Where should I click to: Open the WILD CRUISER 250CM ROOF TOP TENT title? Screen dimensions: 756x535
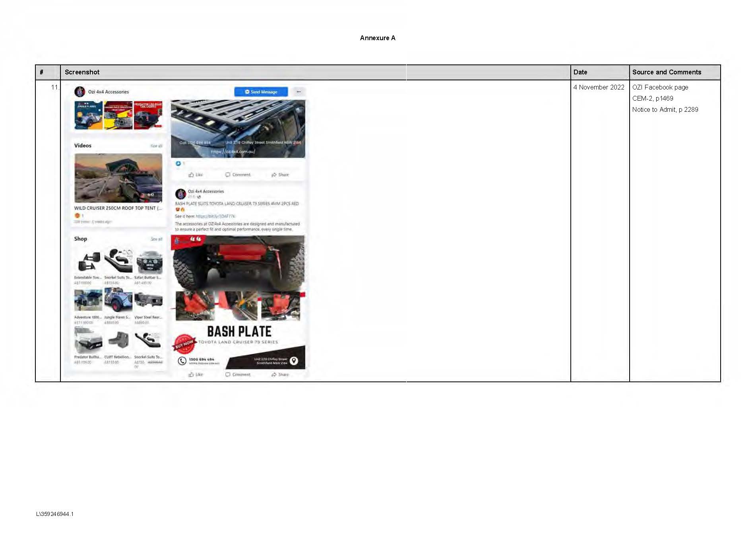pyautogui.click(x=118, y=208)
